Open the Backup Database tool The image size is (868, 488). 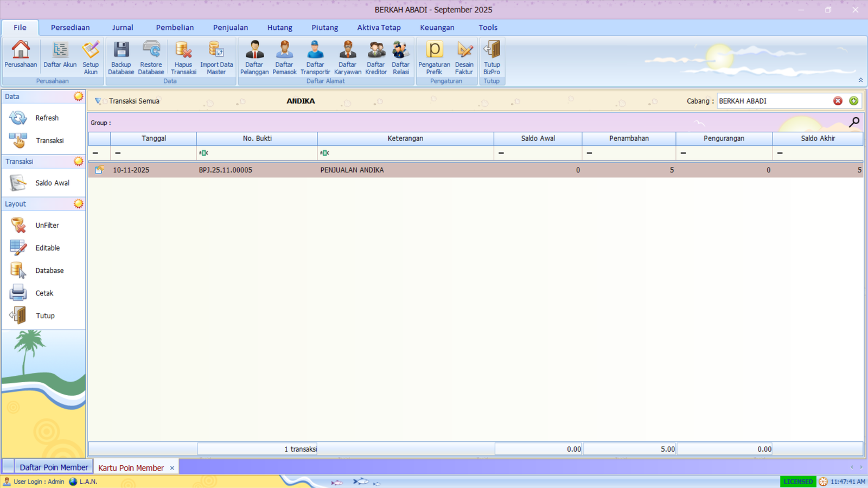coord(121,57)
